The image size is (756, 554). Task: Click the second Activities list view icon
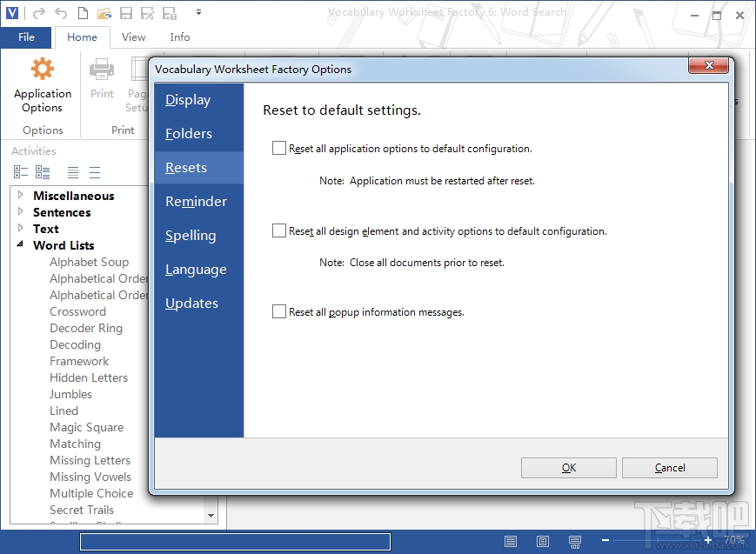[x=43, y=172]
